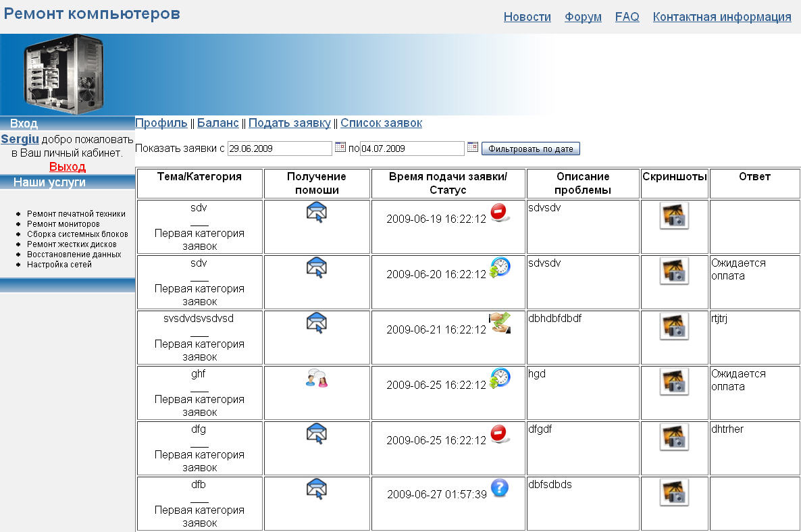
Task: Click email help icon in svsdvdsvsdvsd row
Action: pos(317,323)
